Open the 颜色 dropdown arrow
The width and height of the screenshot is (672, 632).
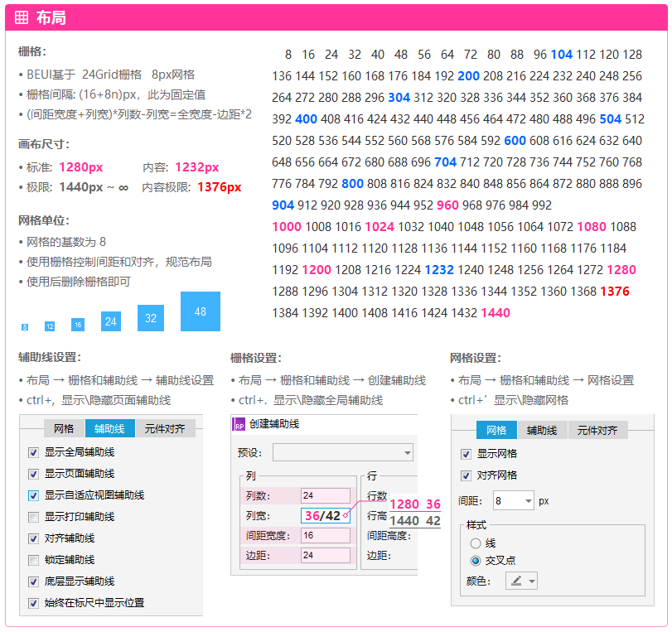click(532, 581)
